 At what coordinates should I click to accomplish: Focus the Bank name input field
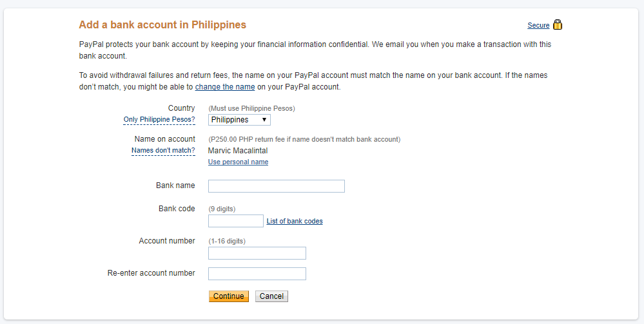pyautogui.click(x=277, y=186)
